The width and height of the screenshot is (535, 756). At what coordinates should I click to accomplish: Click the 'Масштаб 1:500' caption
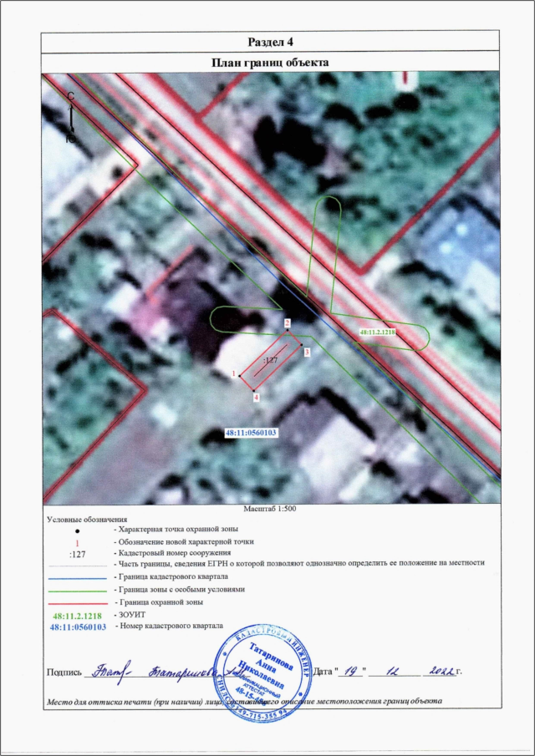coord(271,509)
